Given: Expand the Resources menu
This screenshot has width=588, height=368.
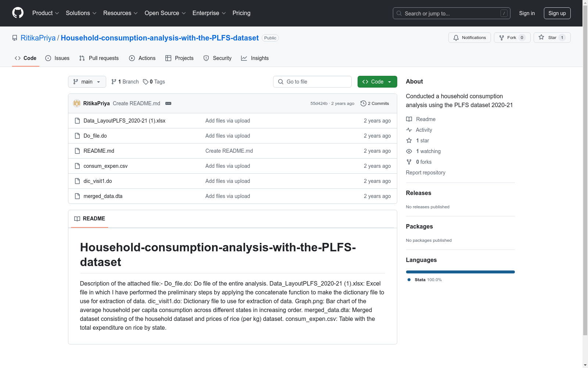Looking at the screenshot, I should coord(121,13).
